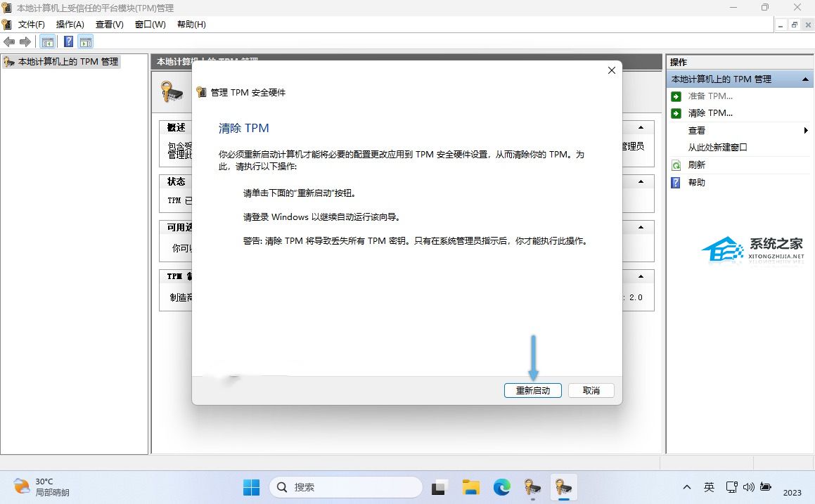Viewport: 815px width, 504px height.
Task: Click the 重新启动 button to restart
Action: pyautogui.click(x=532, y=390)
